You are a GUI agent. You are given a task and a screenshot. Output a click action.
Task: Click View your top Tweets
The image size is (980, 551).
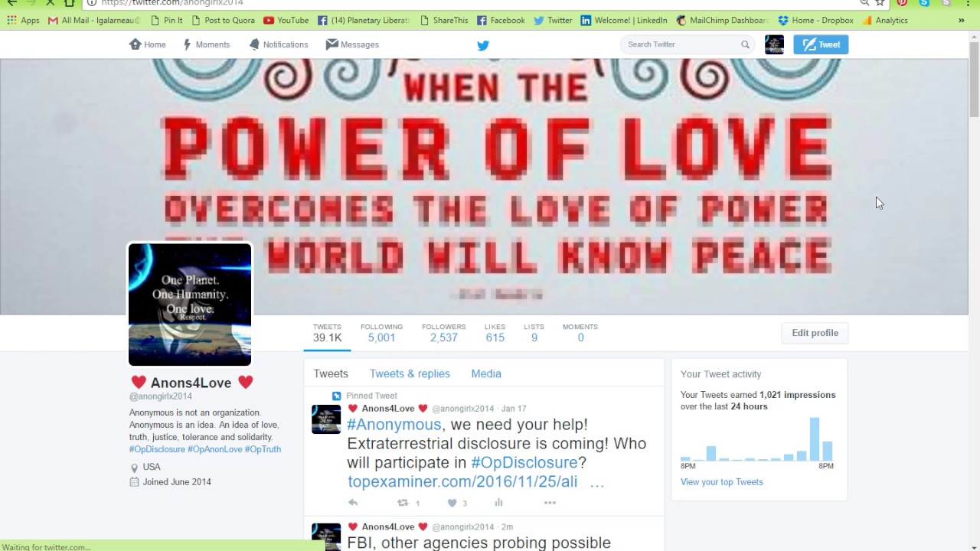tap(721, 482)
